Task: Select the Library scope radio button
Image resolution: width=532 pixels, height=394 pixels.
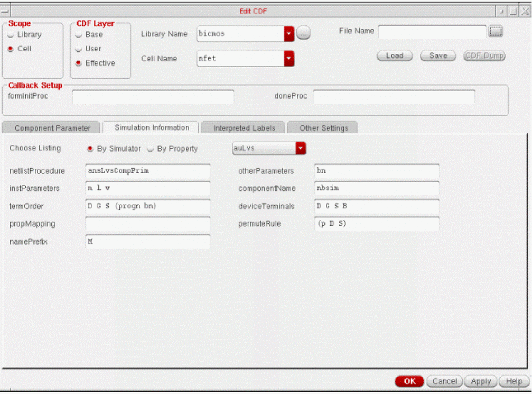Action: (x=11, y=35)
